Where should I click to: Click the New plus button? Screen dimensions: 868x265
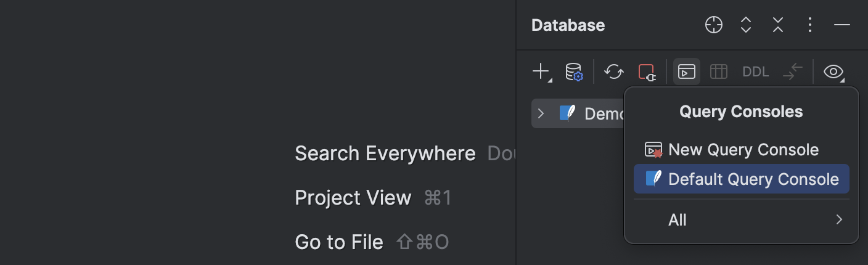point(541,71)
